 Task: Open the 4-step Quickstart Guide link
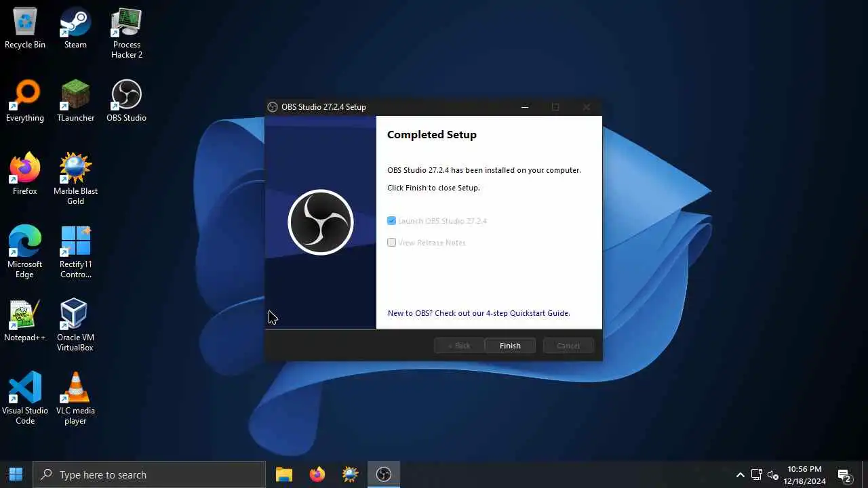pyautogui.click(x=479, y=313)
